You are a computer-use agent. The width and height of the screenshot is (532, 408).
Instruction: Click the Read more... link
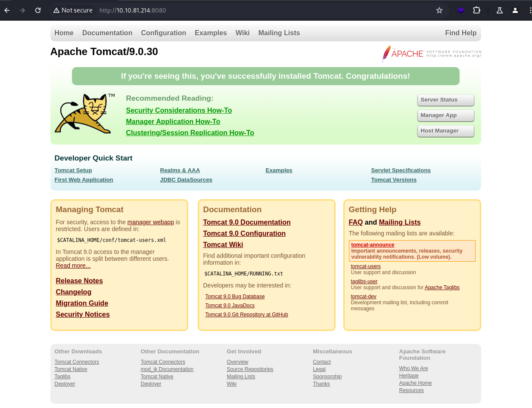(73, 266)
